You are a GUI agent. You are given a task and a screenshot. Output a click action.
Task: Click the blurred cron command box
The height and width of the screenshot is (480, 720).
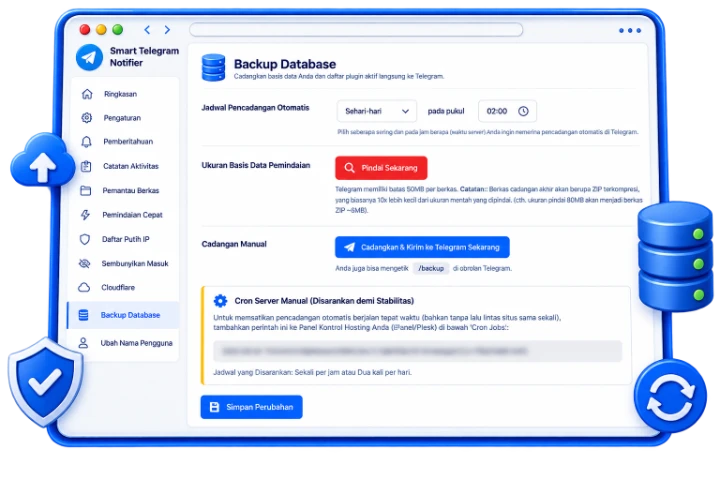point(417,351)
